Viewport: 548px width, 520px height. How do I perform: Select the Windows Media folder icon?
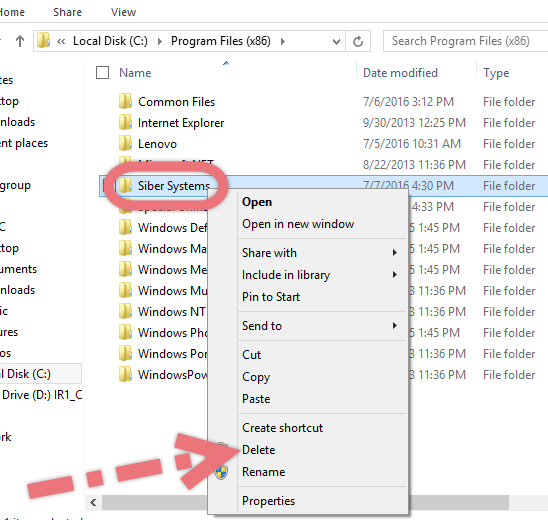pyautogui.click(x=125, y=269)
